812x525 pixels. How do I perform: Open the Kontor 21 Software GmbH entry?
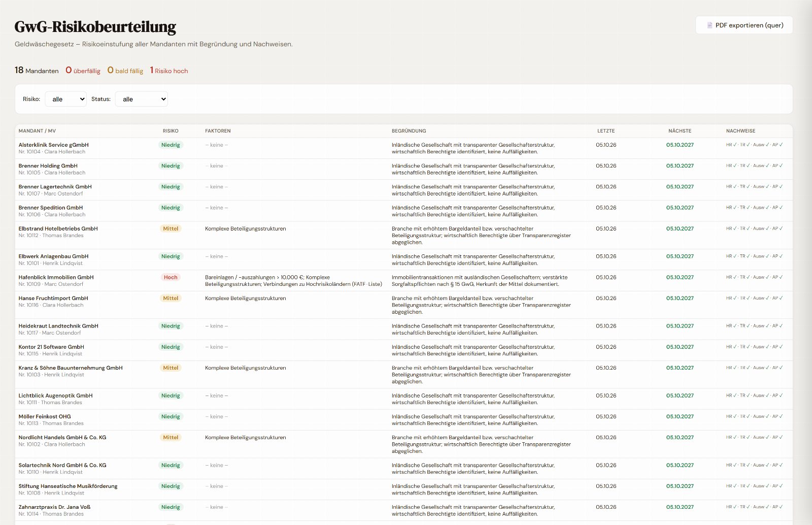pyautogui.click(x=51, y=347)
